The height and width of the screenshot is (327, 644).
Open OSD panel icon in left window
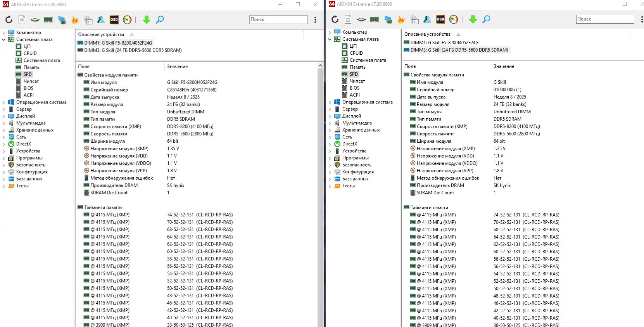click(114, 19)
